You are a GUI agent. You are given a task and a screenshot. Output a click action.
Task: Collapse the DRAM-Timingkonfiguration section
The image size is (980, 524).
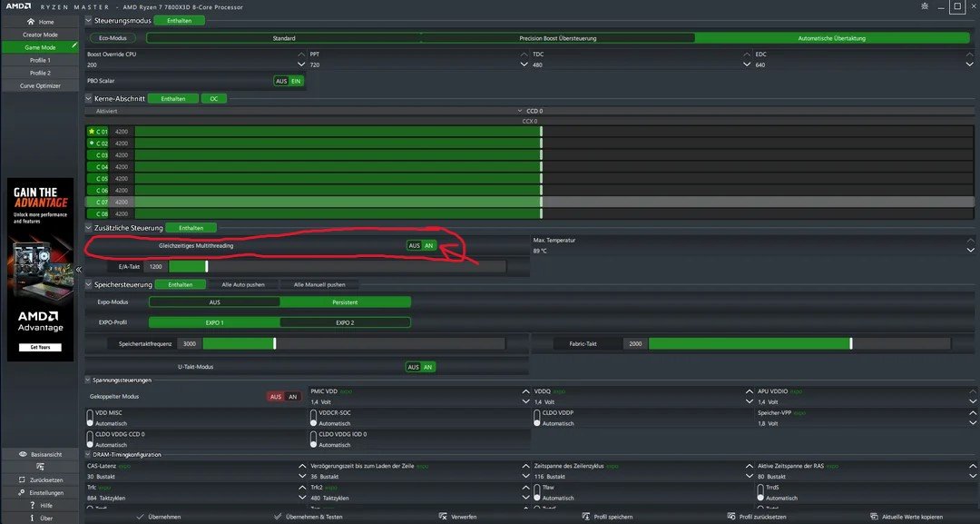tap(88, 455)
